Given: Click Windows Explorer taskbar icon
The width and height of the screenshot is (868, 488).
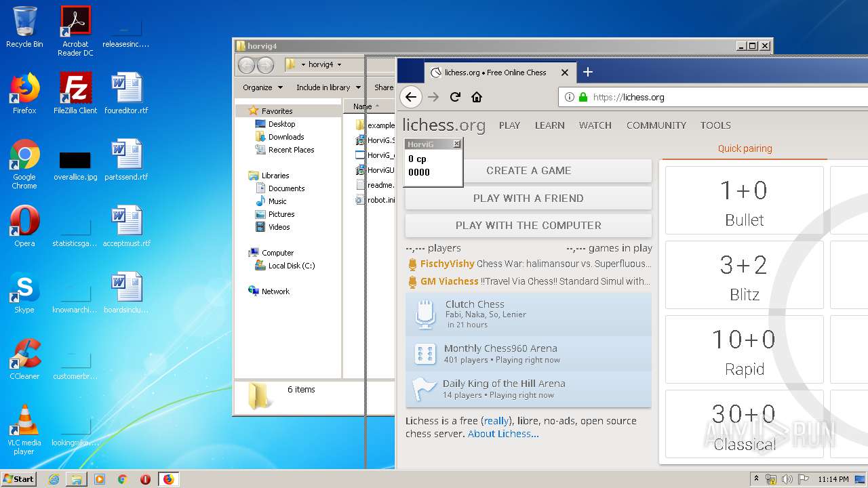Looking at the screenshot, I should click(x=77, y=479).
